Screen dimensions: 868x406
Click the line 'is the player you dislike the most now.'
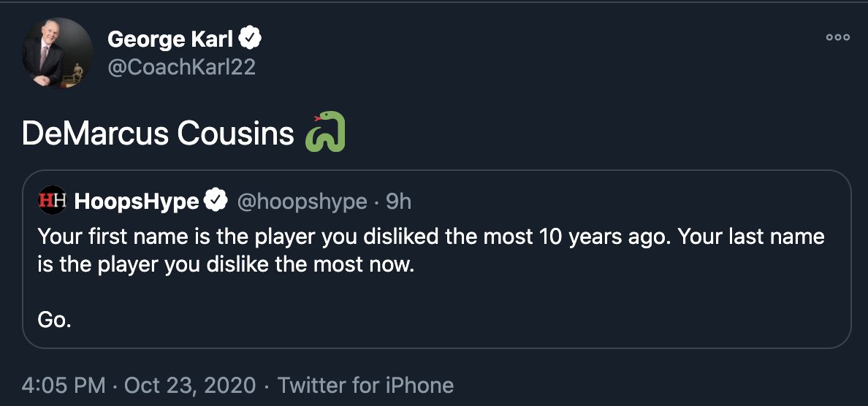point(226,264)
